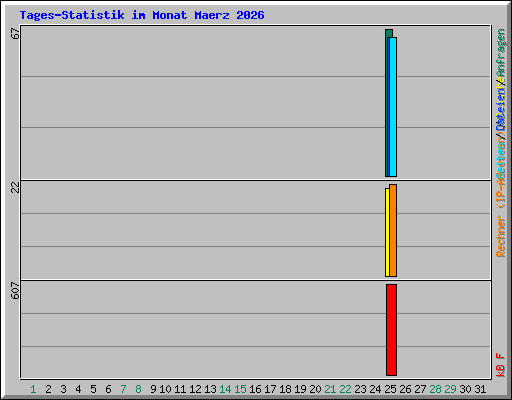Click the chart title 'Tages-Statistik im Monat Maerz 2026'
This screenshot has height=400, width=512.
(x=142, y=15)
